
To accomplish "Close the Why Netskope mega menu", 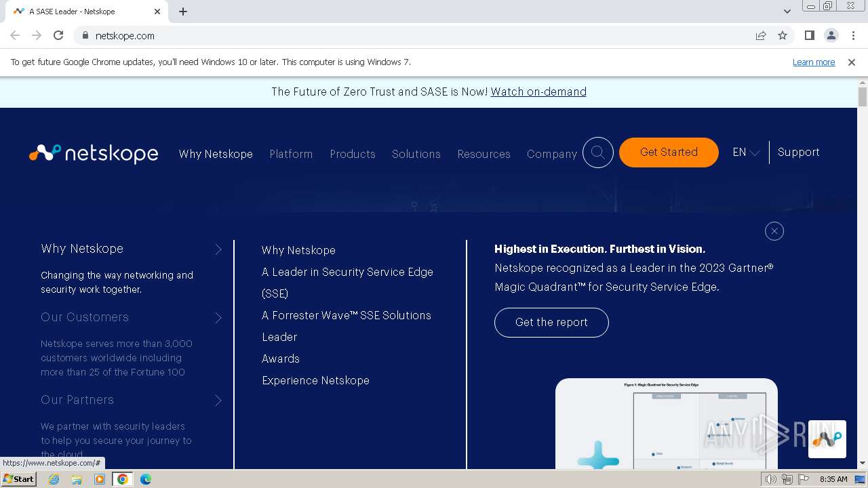I will pyautogui.click(x=774, y=231).
